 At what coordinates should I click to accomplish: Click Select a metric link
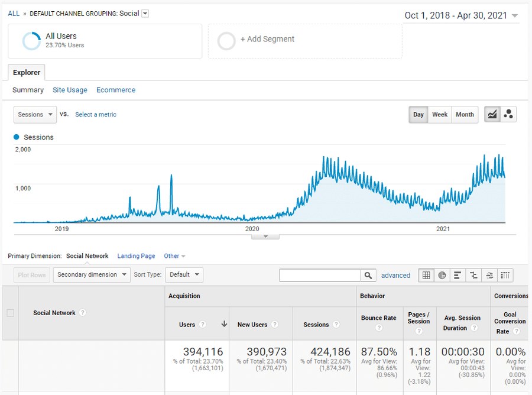96,114
